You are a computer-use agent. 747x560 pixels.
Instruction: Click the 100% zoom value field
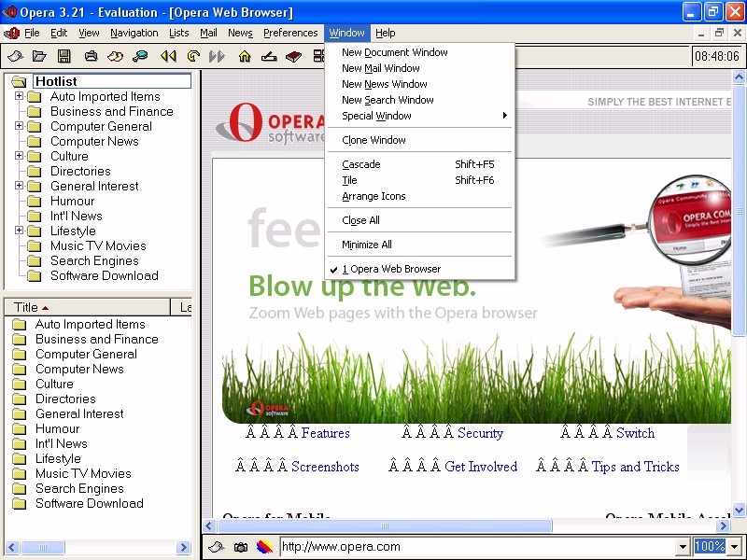click(x=710, y=547)
